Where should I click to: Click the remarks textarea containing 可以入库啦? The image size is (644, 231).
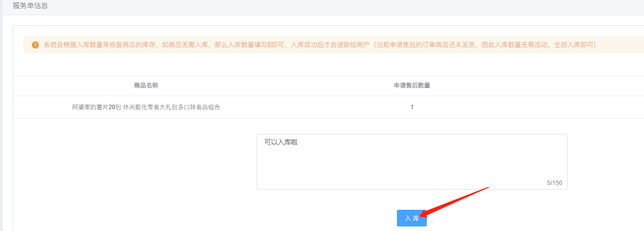(x=412, y=162)
